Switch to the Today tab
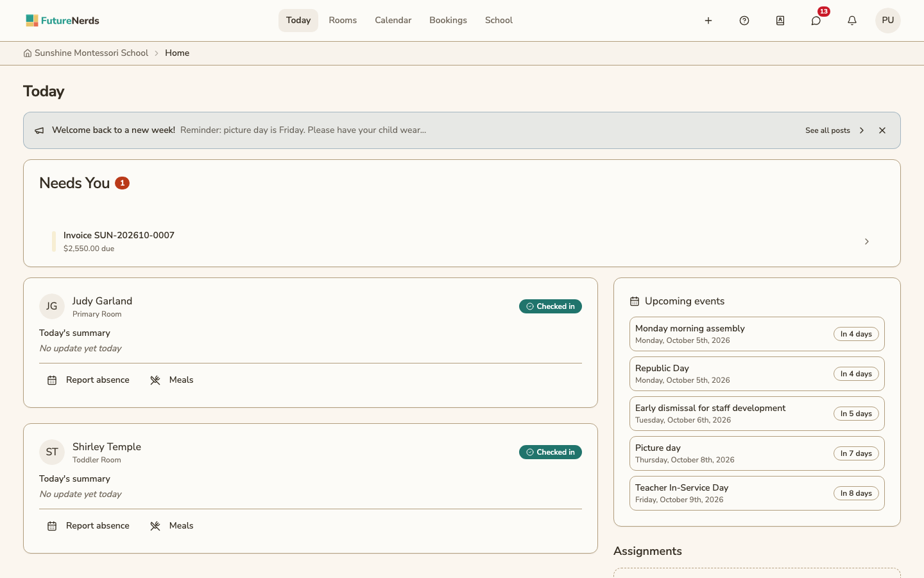This screenshot has height=578, width=924. [x=298, y=21]
